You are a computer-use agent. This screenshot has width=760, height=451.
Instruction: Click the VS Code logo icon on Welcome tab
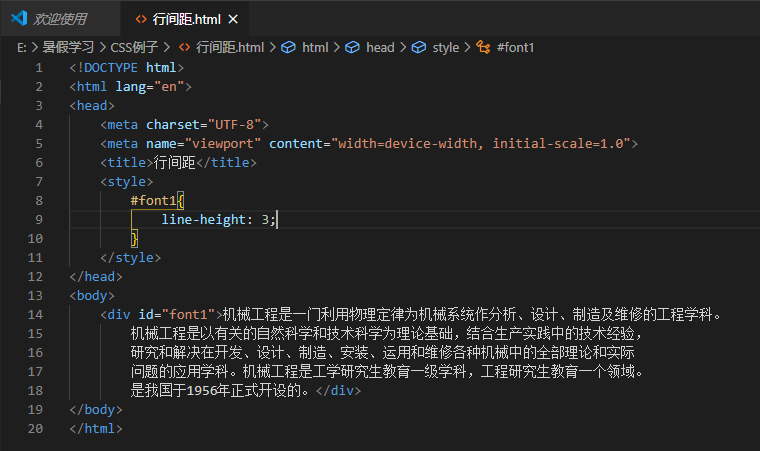point(19,18)
